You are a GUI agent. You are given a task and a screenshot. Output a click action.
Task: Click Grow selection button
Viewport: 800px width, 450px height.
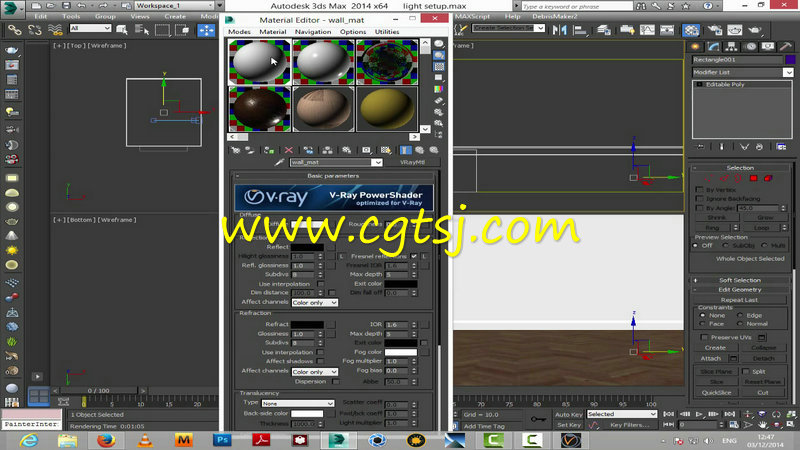point(765,217)
